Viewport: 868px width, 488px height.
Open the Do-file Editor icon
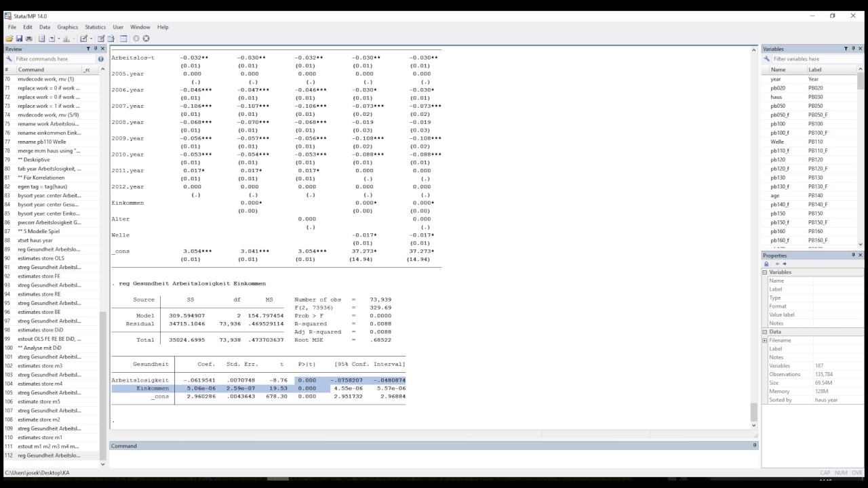(x=83, y=39)
